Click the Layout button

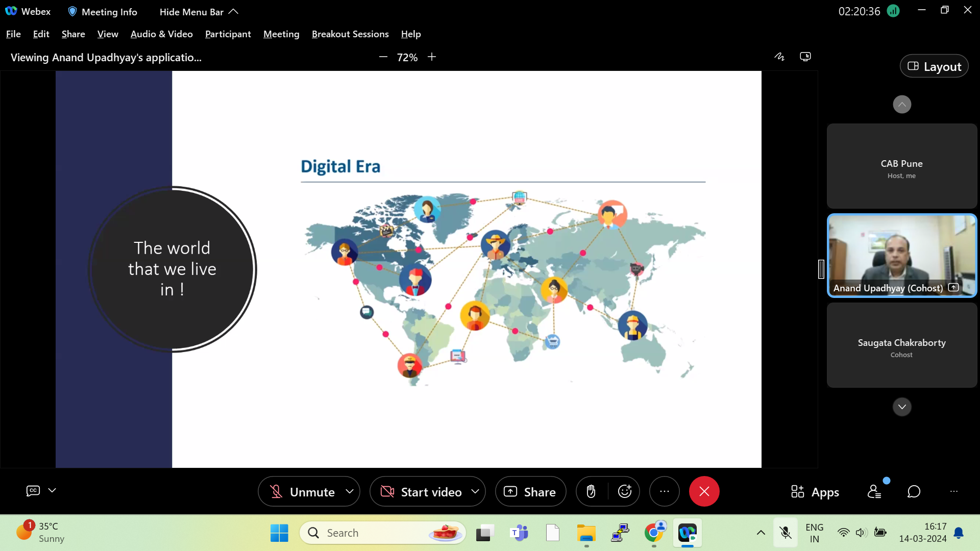934,66
